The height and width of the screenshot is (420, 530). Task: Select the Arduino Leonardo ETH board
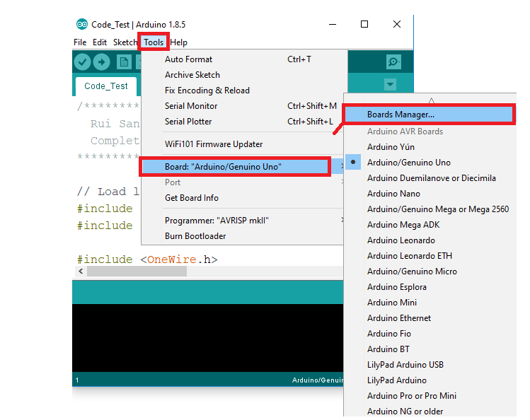point(430,255)
